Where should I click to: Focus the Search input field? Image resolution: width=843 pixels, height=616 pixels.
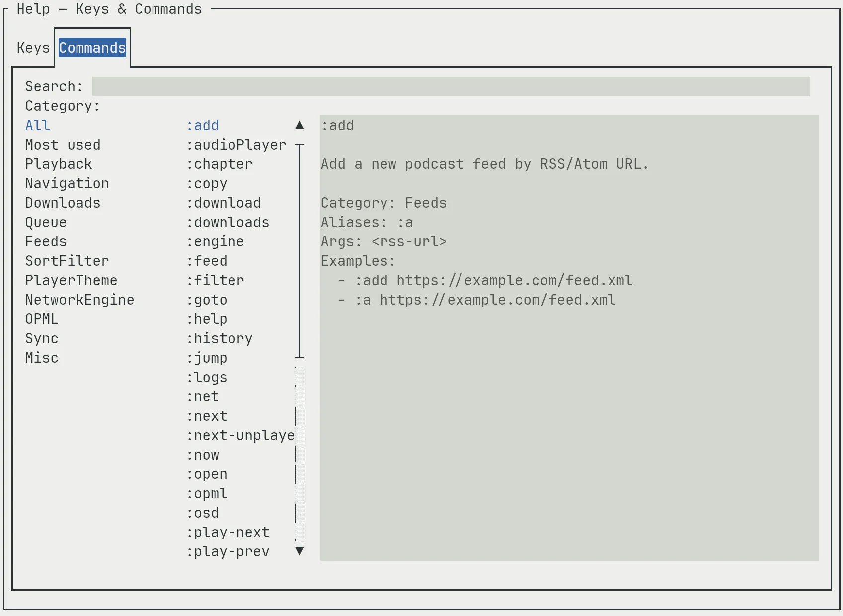[x=451, y=86]
